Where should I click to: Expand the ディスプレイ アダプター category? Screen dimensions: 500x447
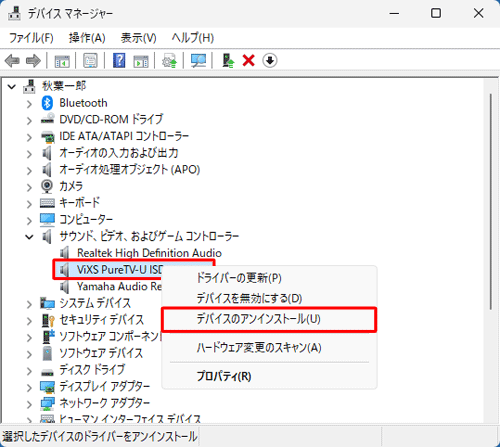click(x=29, y=387)
